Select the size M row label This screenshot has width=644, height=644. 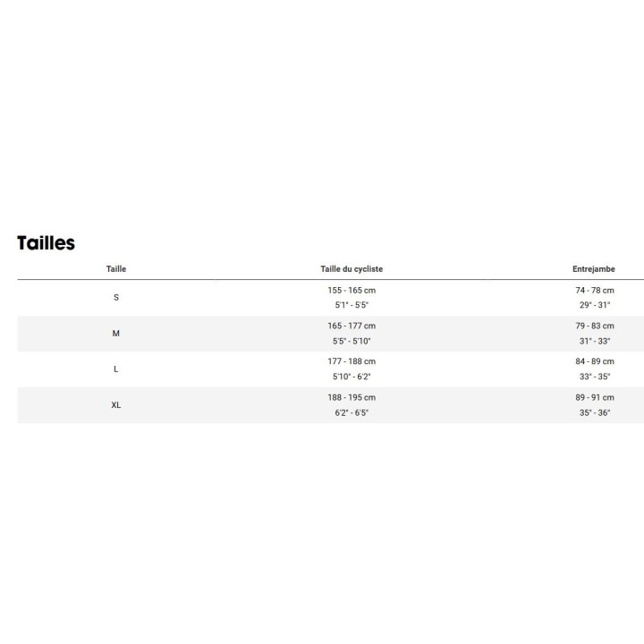(116, 334)
